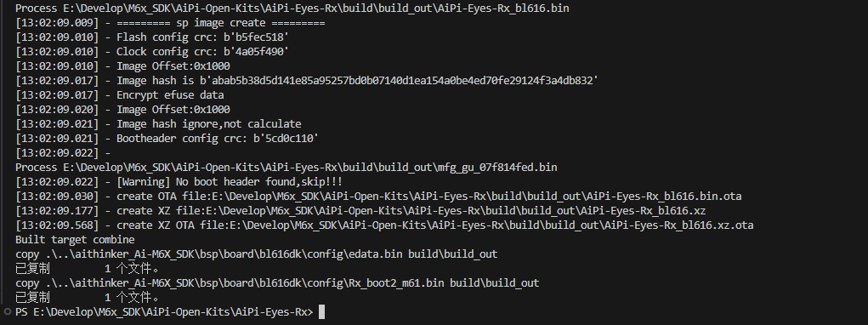Click the PS prompt working directory path
868x325 pixels.
(x=171, y=312)
